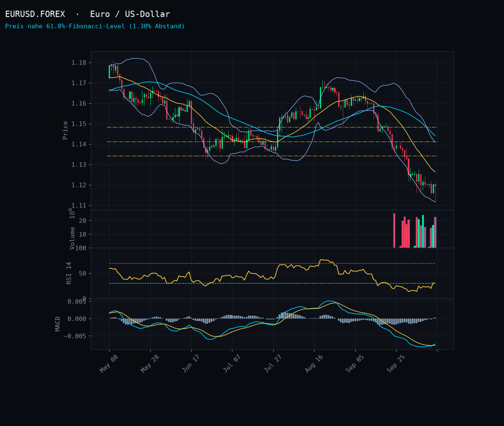
Task: Click the Jul 27 date label
Action: tap(273, 364)
